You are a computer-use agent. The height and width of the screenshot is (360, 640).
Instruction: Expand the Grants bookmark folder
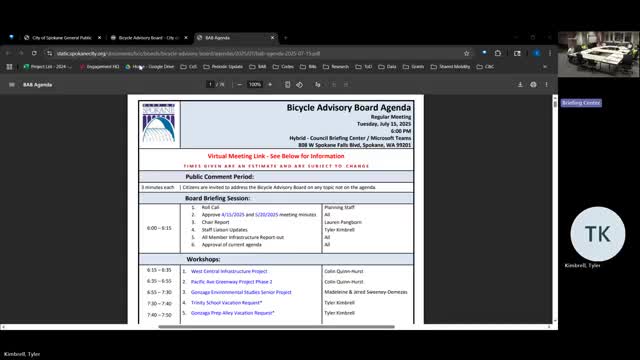[x=413, y=67]
